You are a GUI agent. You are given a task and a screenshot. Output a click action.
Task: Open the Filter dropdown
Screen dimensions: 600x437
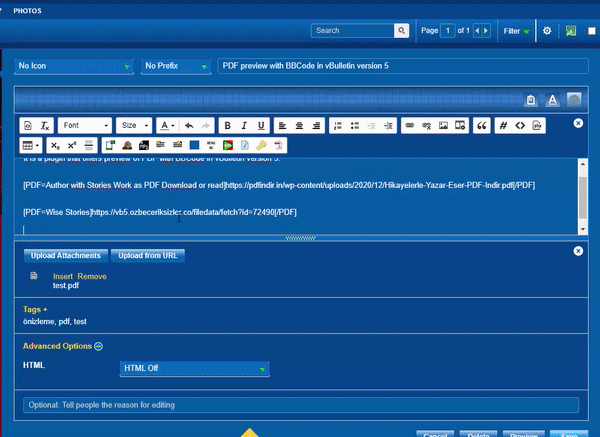[x=516, y=31]
